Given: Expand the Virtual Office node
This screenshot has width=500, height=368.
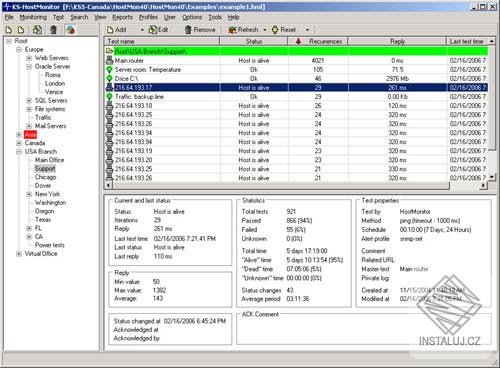Looking at the screenshot, I should 19,254.
